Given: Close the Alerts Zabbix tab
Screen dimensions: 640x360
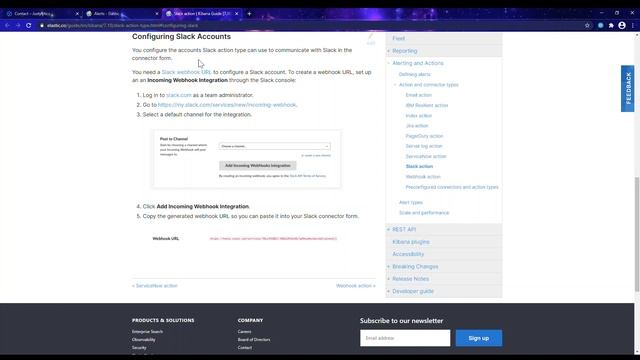Looking at the screenshot, I should pos(157,13).
